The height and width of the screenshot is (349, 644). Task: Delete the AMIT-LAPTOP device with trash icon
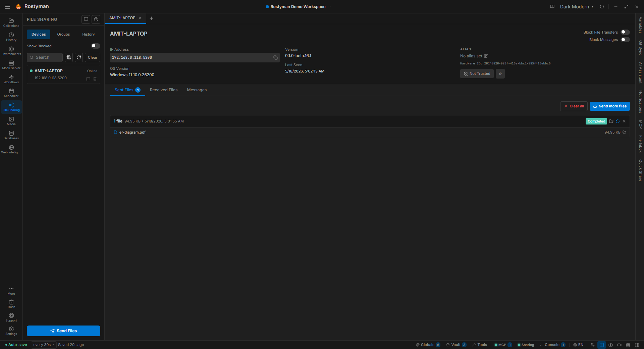click(95, 79)
